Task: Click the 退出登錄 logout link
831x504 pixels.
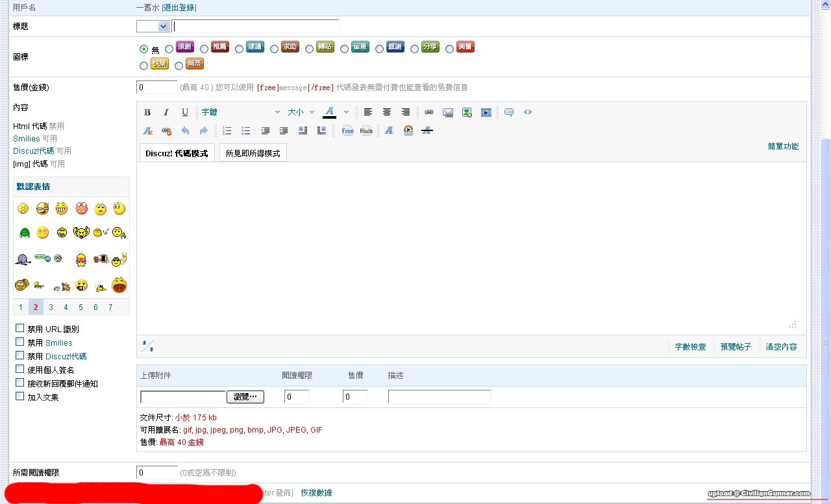Action: pyautogui.click(x=179, y=8)
